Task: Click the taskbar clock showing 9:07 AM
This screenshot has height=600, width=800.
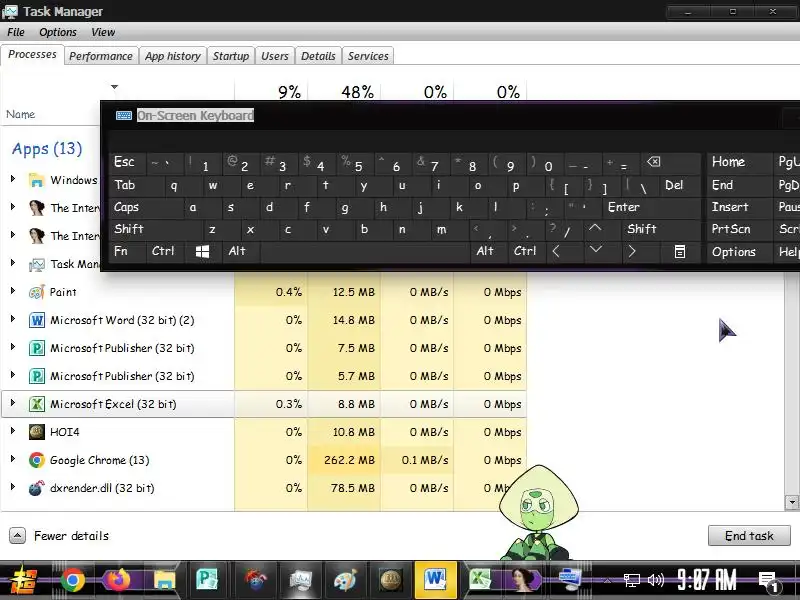Action: point(708,581)
